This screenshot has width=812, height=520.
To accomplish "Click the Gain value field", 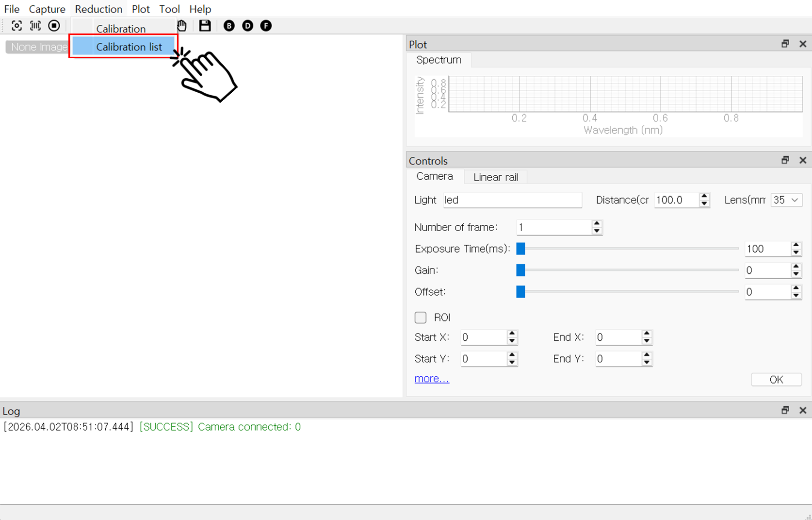I will (768, 270).
